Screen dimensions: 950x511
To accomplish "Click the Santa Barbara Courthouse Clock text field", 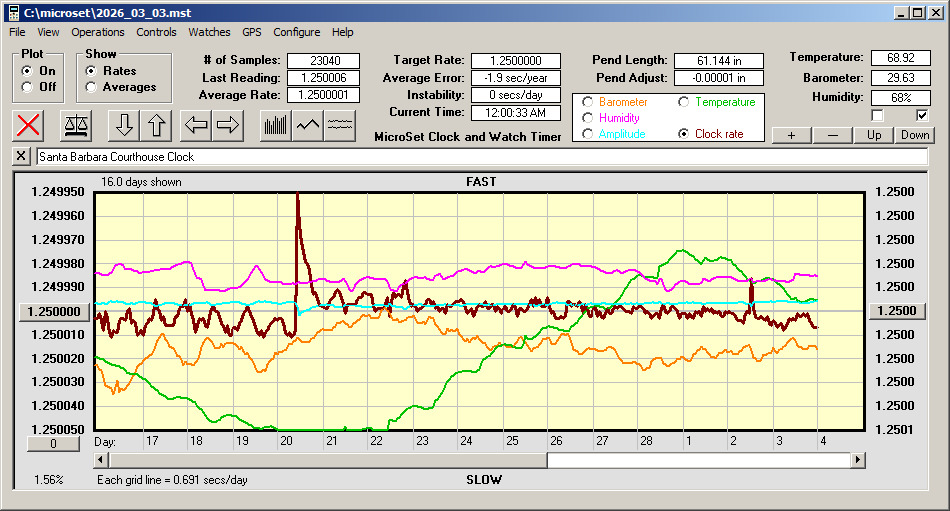I will [x=480, y=157].
